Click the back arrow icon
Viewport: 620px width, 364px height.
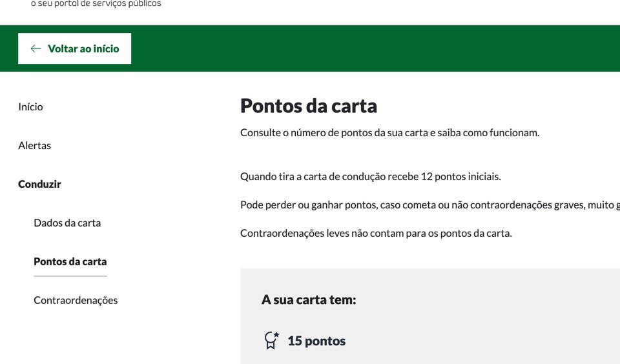36,48
